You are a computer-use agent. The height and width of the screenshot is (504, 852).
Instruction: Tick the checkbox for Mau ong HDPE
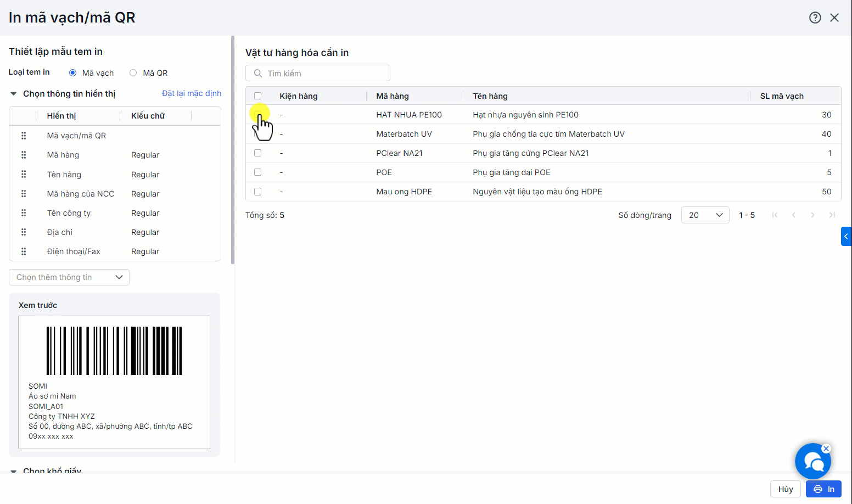tap(257, 192)
